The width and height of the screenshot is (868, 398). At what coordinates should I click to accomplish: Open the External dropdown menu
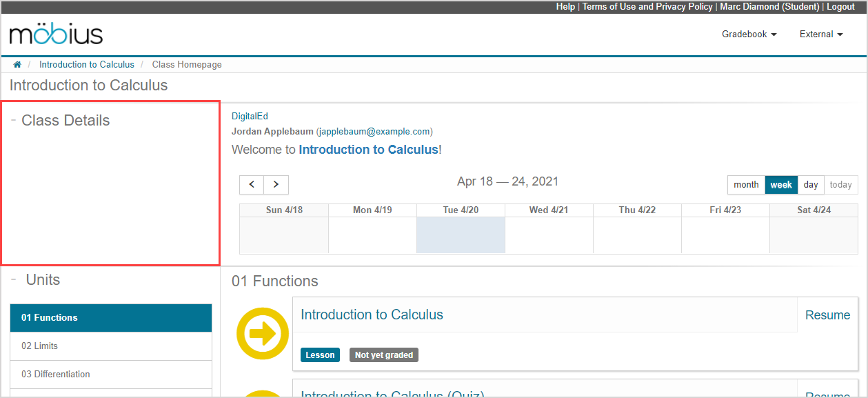820,34
